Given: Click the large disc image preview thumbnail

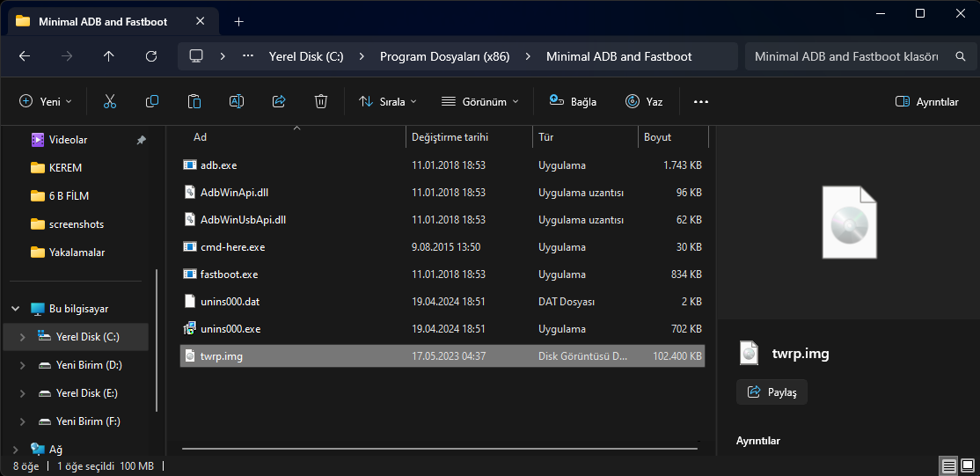Looking at the screenshot, I should pyautogui.click(x=850, y=222).
